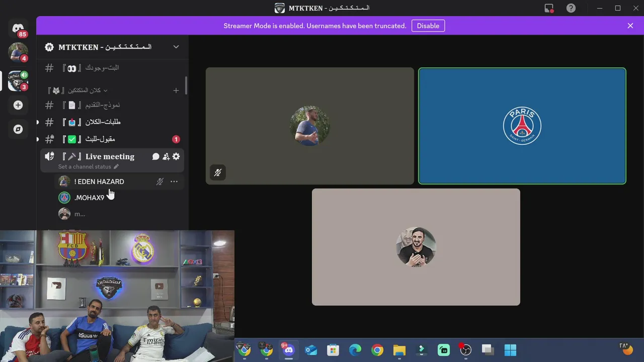
Task: Open Streamlabs green icon in taskbar
Action: pyautogui.click(x=444, y=350)
